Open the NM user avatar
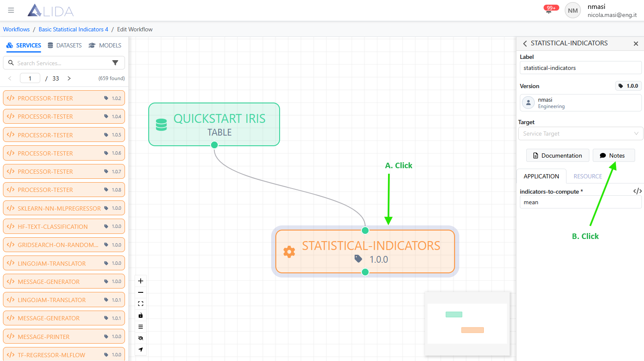 click(x=573, y=11)
